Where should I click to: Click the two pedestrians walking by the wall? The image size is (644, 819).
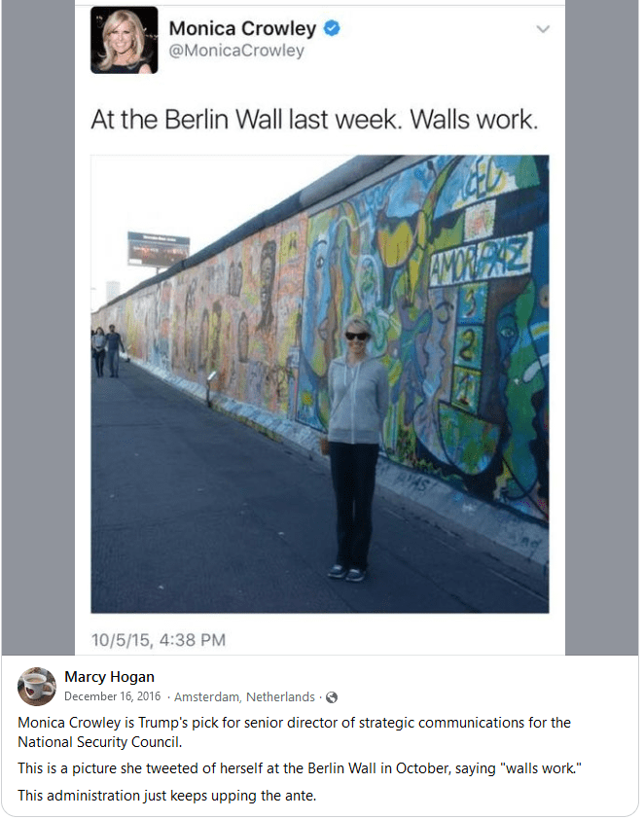pyautogui.click(x=108, y=350)
